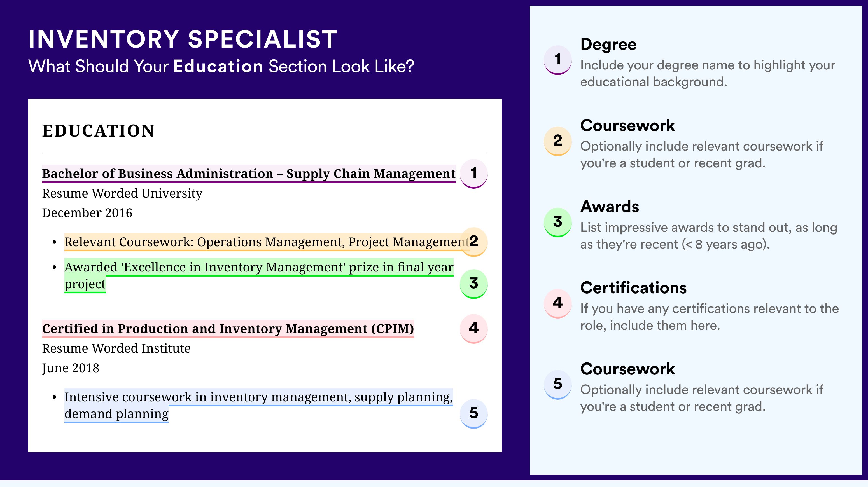Click the Degree heading in the right panel
The height and width of the screenshot is (487, 868).
click(608, 45)
